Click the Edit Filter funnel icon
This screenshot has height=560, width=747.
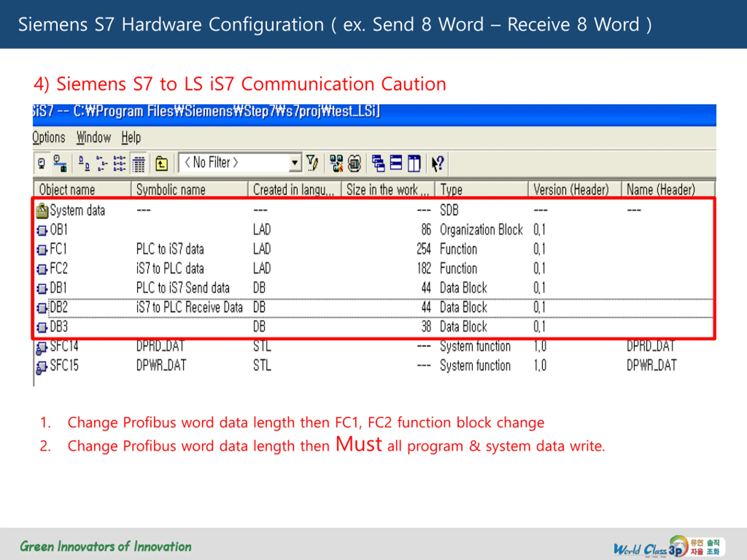click(312, 163)
